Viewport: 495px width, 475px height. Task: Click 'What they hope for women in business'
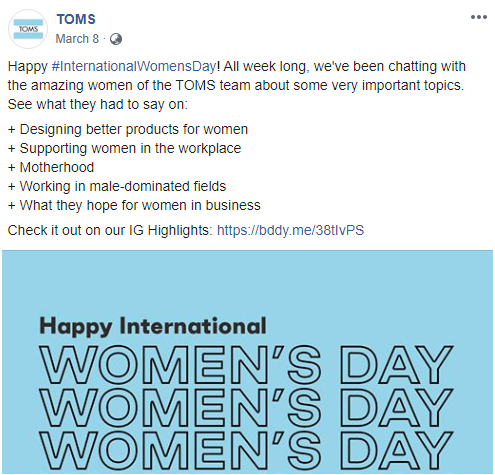(140, 205)
